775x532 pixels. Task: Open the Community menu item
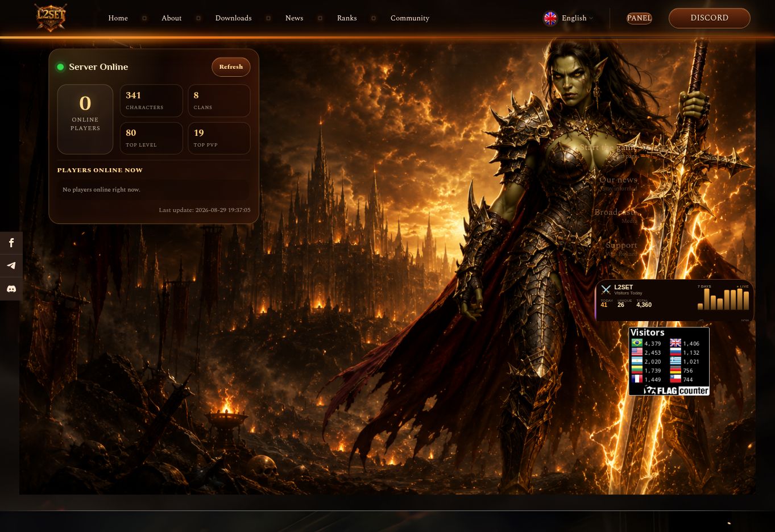410,18
